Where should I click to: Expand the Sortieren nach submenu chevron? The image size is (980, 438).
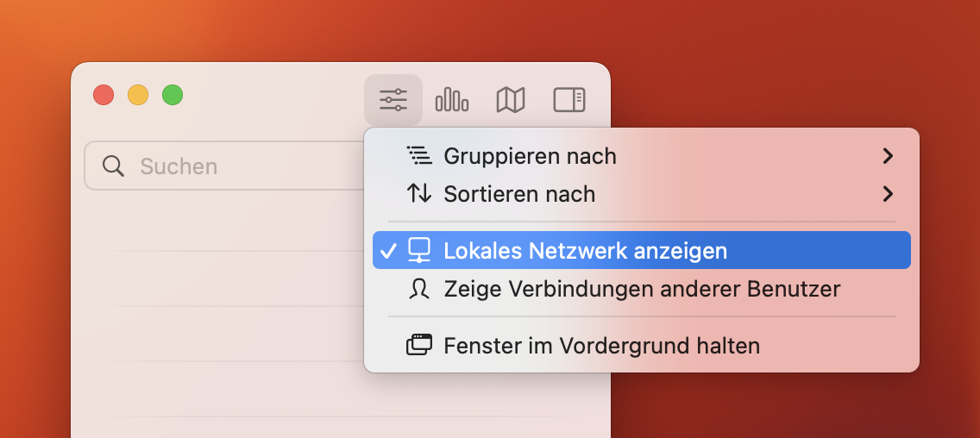tap(888, 193)
